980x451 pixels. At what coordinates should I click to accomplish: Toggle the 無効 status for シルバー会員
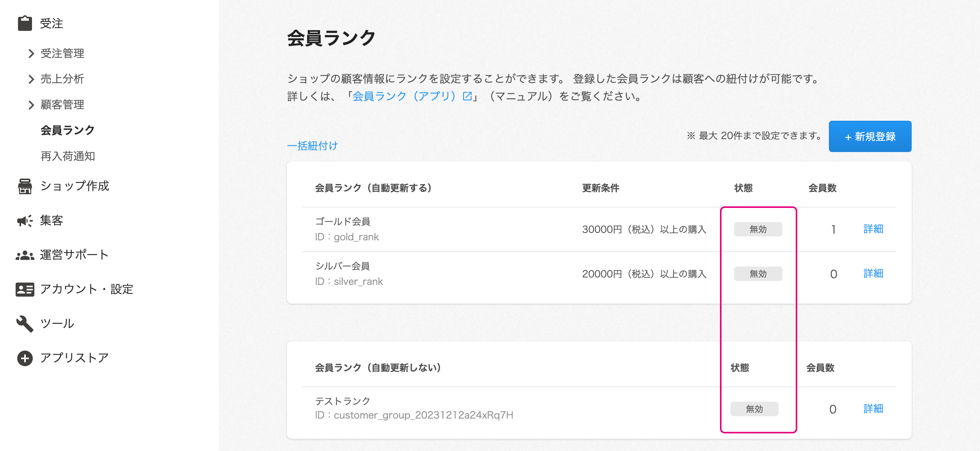tap(757, 274)
